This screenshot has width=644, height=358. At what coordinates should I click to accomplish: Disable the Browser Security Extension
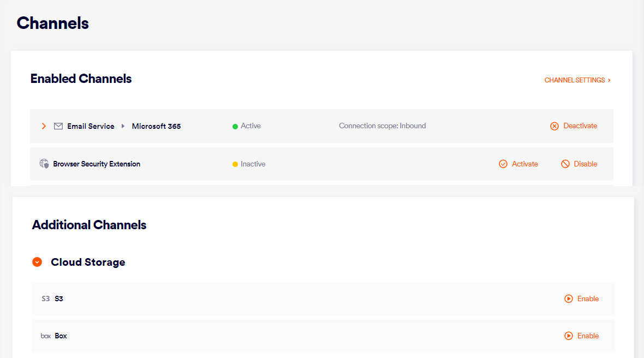coord(579,164)
